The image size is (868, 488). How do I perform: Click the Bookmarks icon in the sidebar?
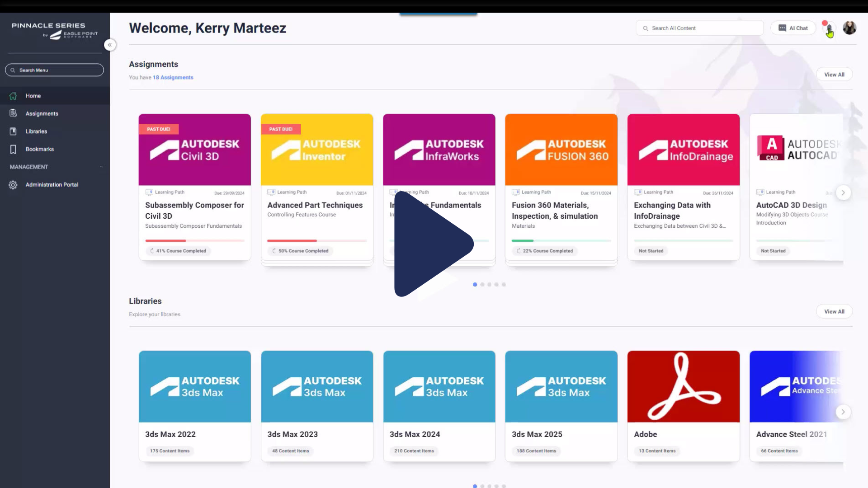pyautogui.click(x=13, y=149)
